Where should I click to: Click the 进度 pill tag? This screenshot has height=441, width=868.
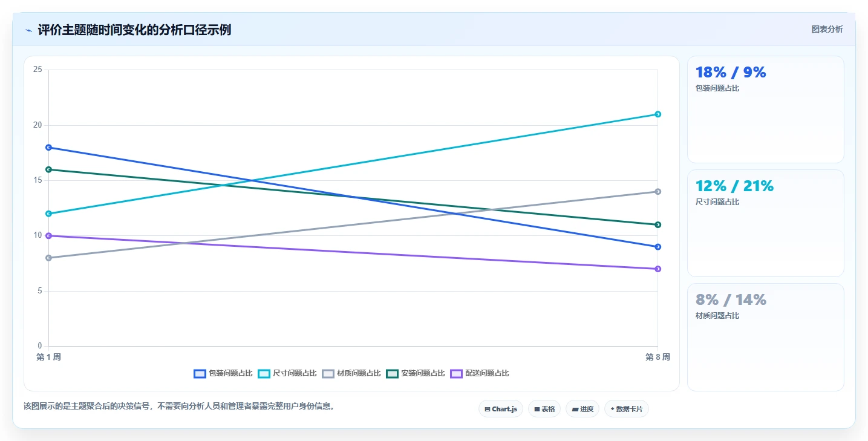(582, 409)
